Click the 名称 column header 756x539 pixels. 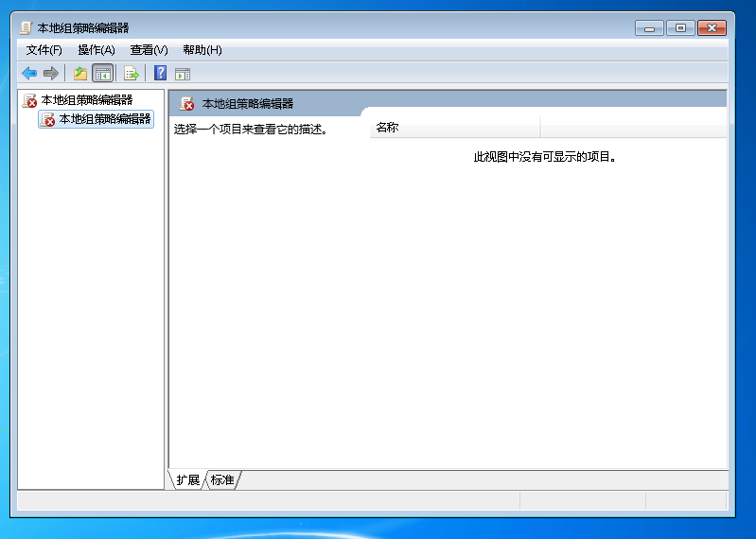(455, 127)
